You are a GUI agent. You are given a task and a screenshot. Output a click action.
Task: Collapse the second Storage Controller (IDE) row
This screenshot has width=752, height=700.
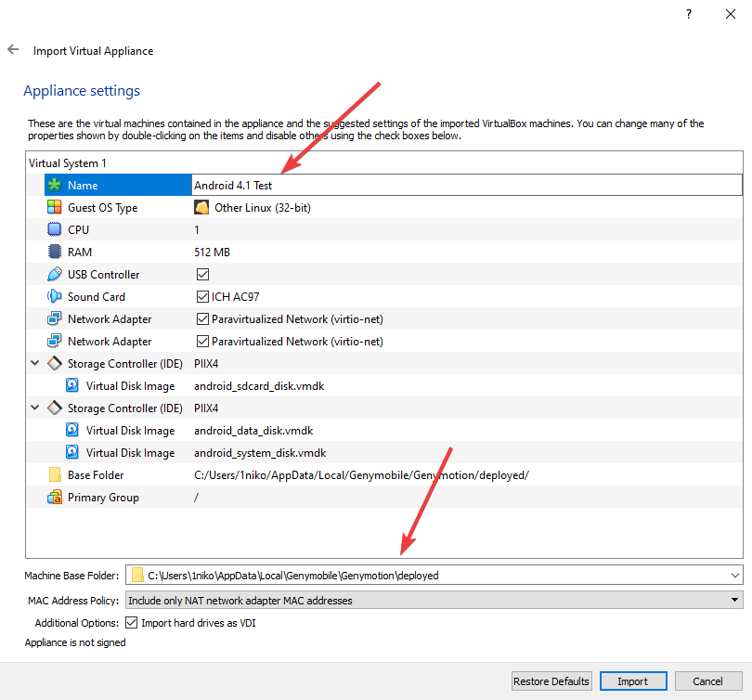point(35,408)
